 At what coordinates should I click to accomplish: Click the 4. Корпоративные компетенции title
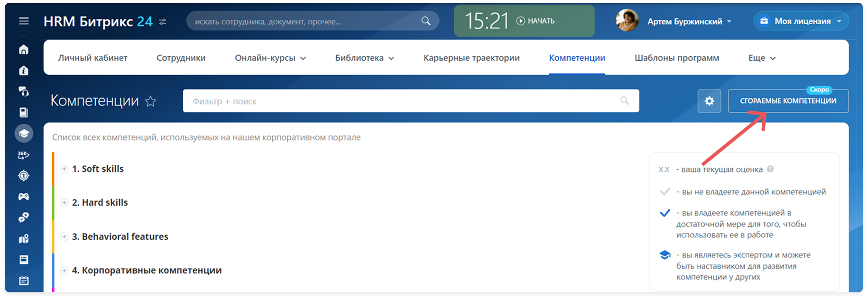click(x=147, y=270)
